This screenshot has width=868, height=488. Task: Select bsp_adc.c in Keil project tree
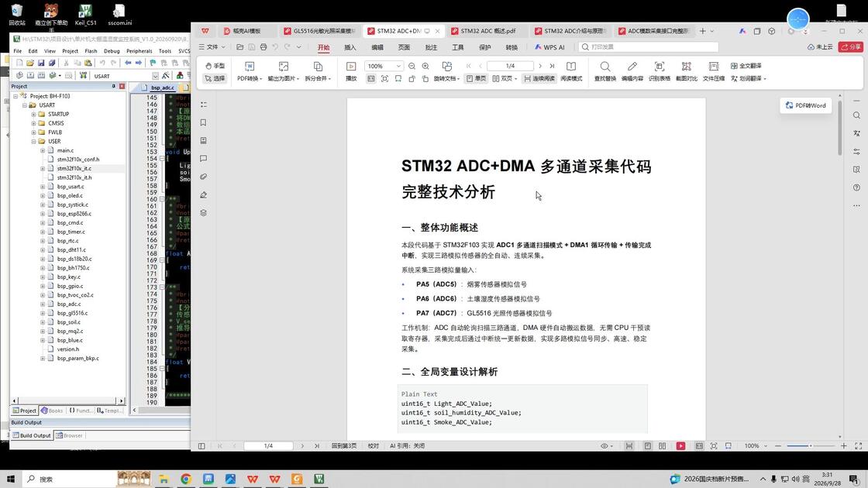69,304
